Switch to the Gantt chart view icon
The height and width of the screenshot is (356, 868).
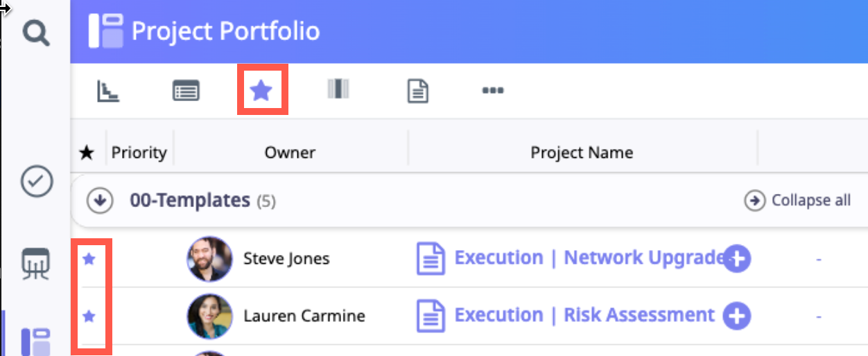point(107,91)
